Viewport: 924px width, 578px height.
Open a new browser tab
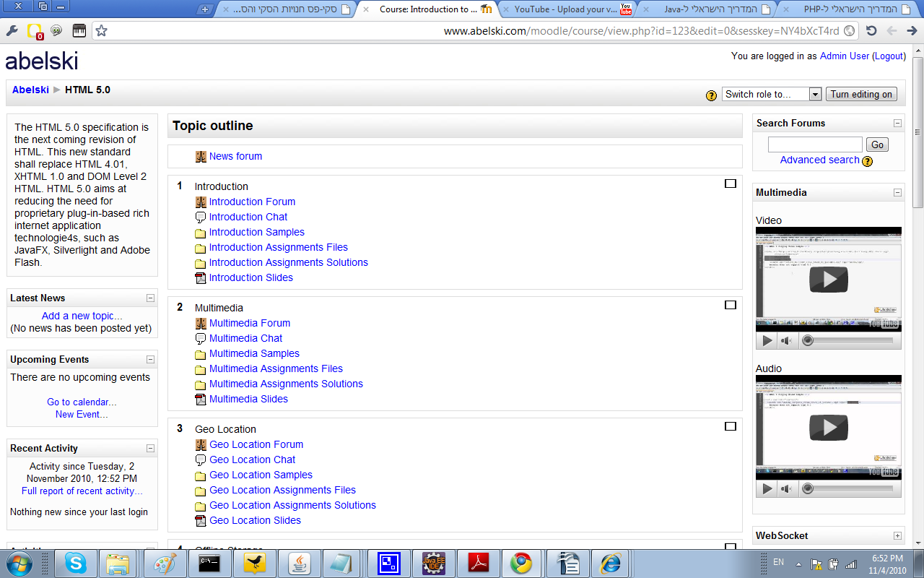click(205, 9)
